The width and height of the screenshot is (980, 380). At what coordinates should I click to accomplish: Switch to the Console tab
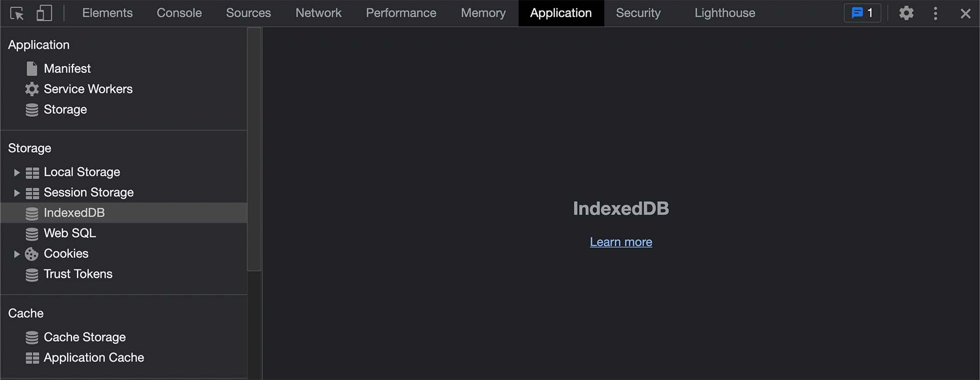click(x=179, y=13)
